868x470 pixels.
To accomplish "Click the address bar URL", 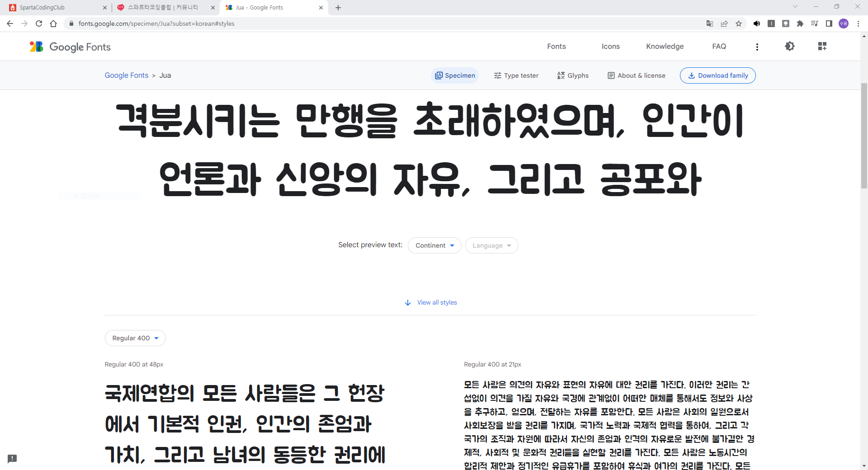I will pos(156,23).
